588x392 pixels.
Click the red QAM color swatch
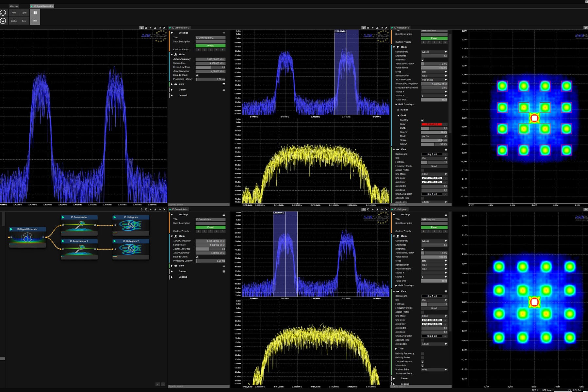pyautogui.click(x=431, y=124)
